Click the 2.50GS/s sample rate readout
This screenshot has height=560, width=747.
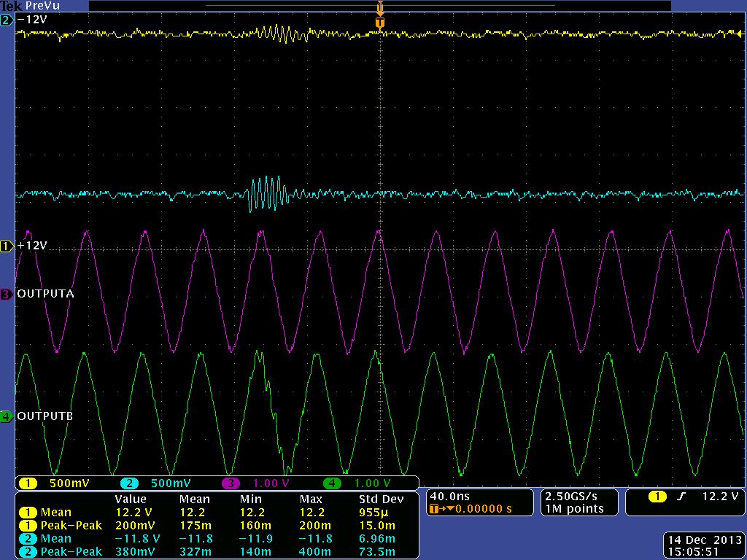(571, 497)
